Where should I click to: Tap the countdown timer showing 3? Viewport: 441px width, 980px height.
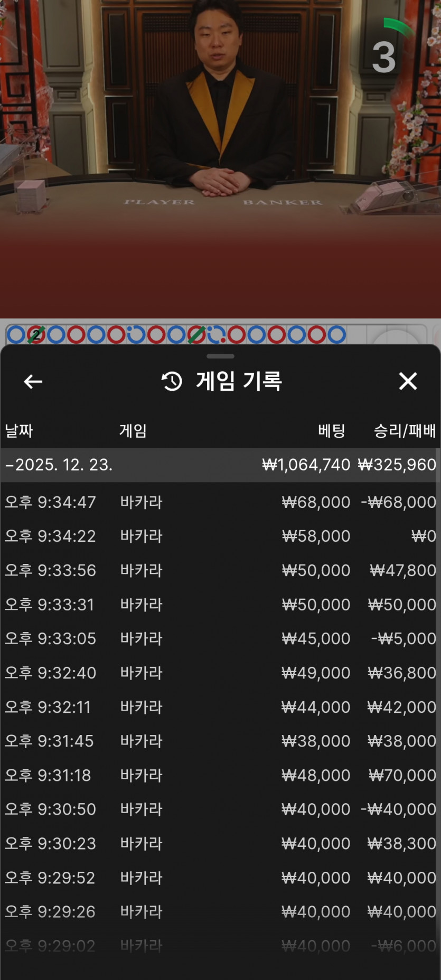click(x=384, y=56)
